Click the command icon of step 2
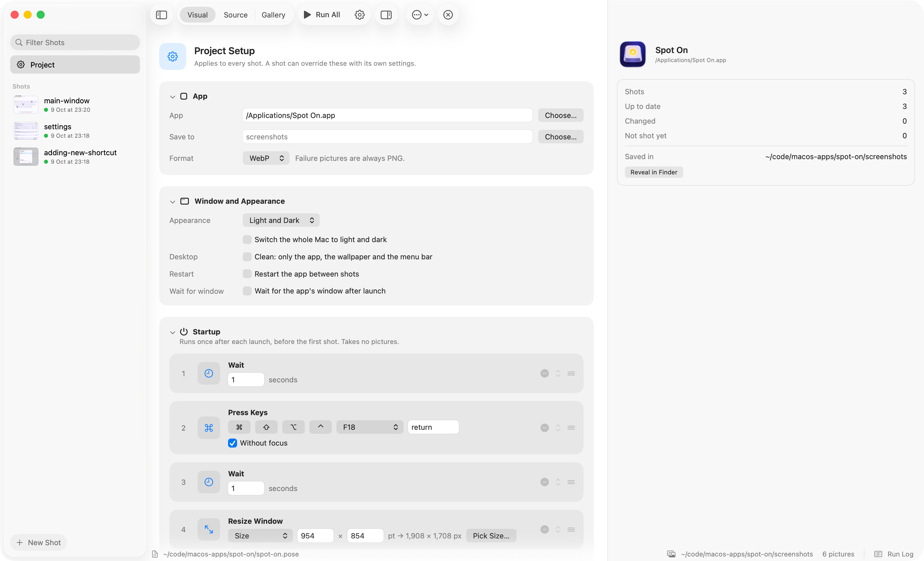 tap(209, 428)
